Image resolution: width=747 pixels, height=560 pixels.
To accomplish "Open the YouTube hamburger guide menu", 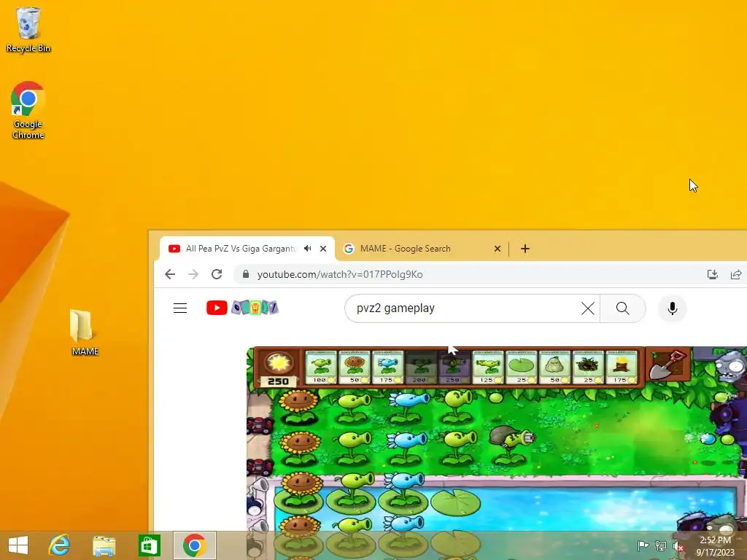I will click(180, 308).
